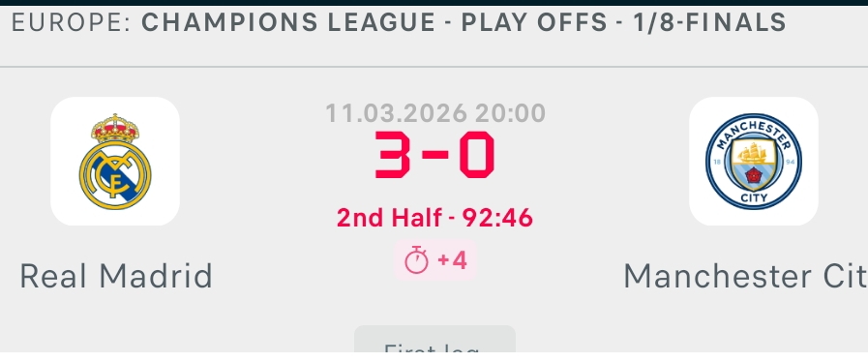Image resolution: width=868 pixels, height=362 pixels.
Task: Click the white tile behind Manchester City crest
Action: [754, 161]
